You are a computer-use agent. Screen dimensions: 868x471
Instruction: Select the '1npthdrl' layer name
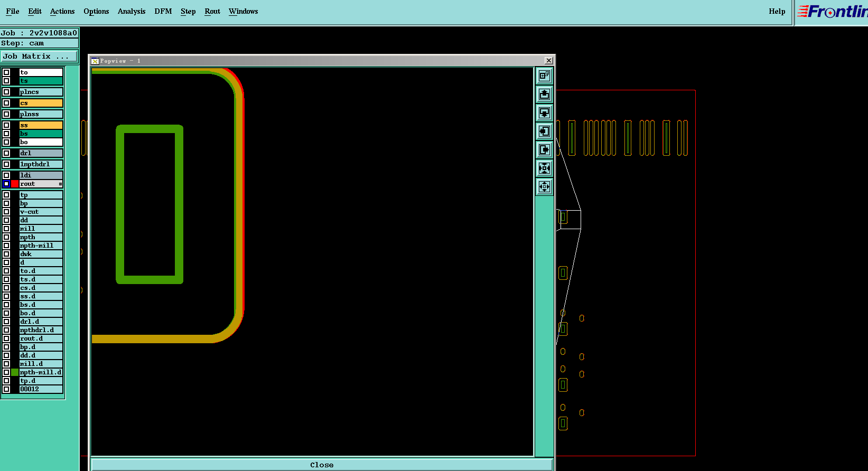41,164
